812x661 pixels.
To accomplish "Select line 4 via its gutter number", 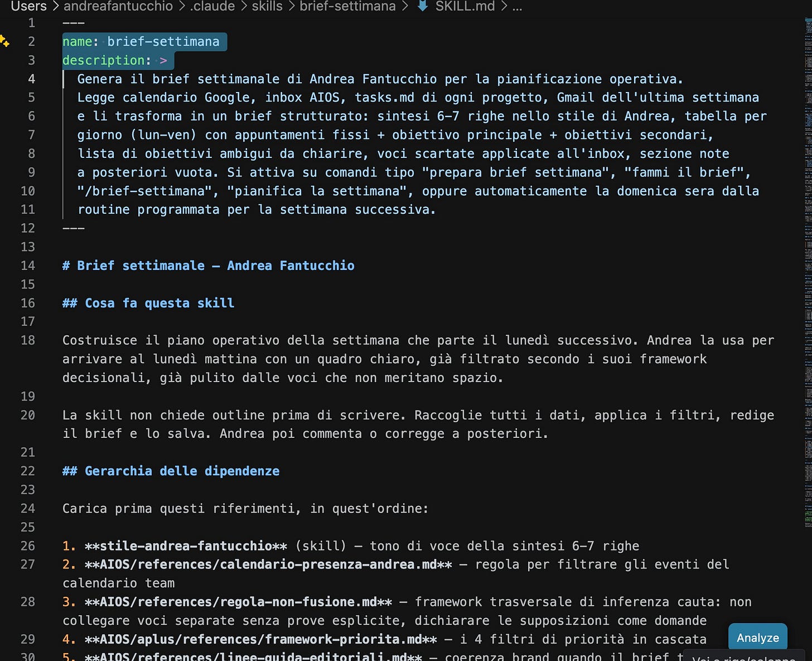I will [x=31, y=79].
